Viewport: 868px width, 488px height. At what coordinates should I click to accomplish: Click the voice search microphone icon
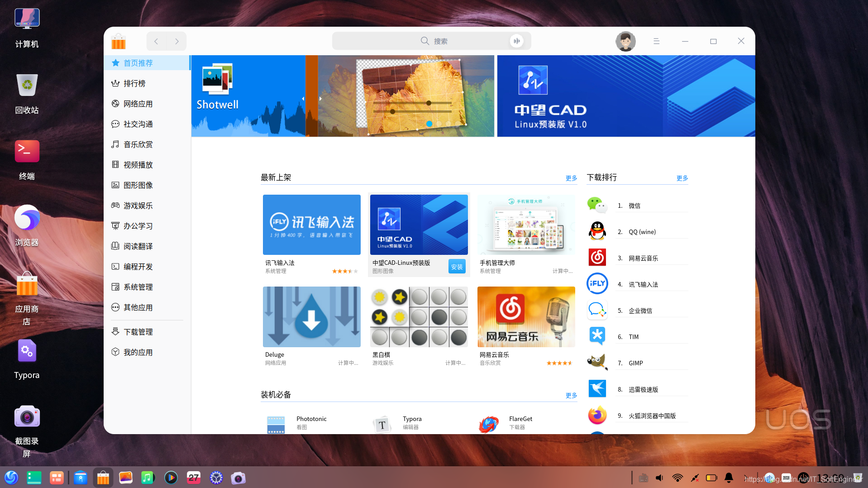click(x=516, y=41)
